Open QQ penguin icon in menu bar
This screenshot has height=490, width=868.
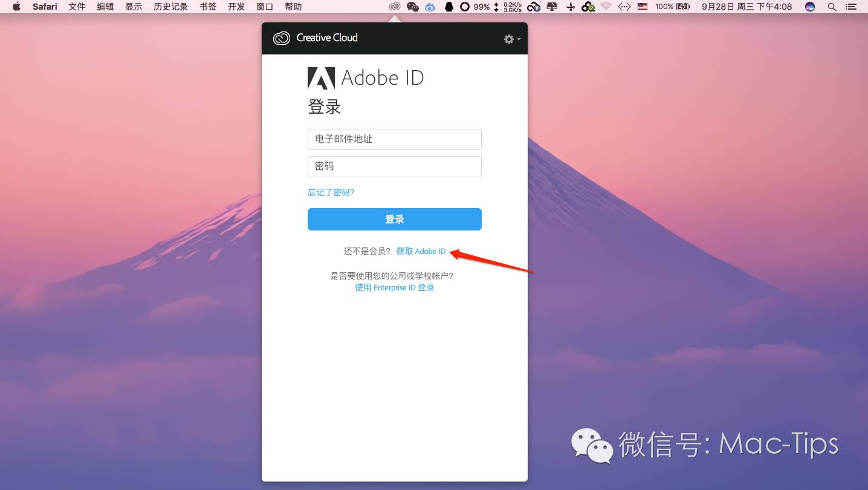pos(449,7)
